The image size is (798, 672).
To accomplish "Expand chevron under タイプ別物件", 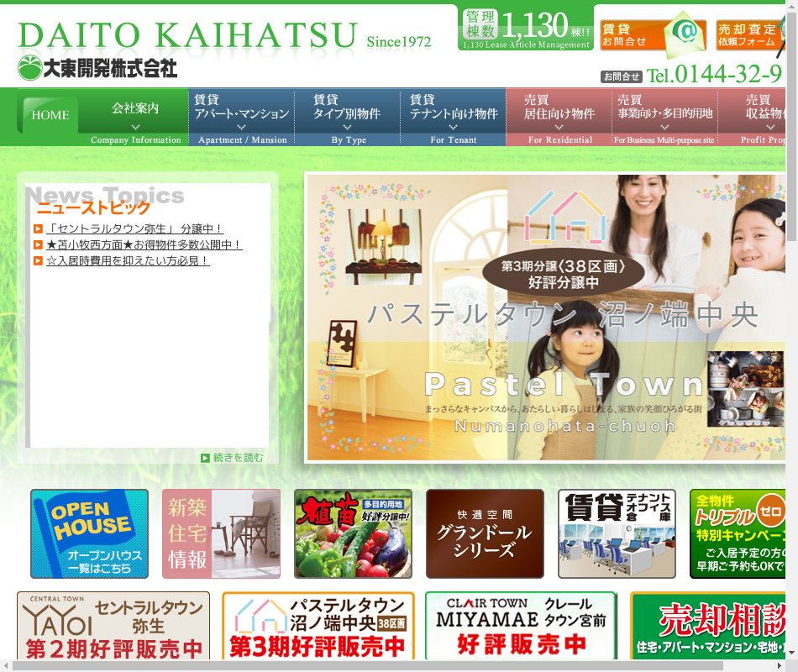I will 348,128.
